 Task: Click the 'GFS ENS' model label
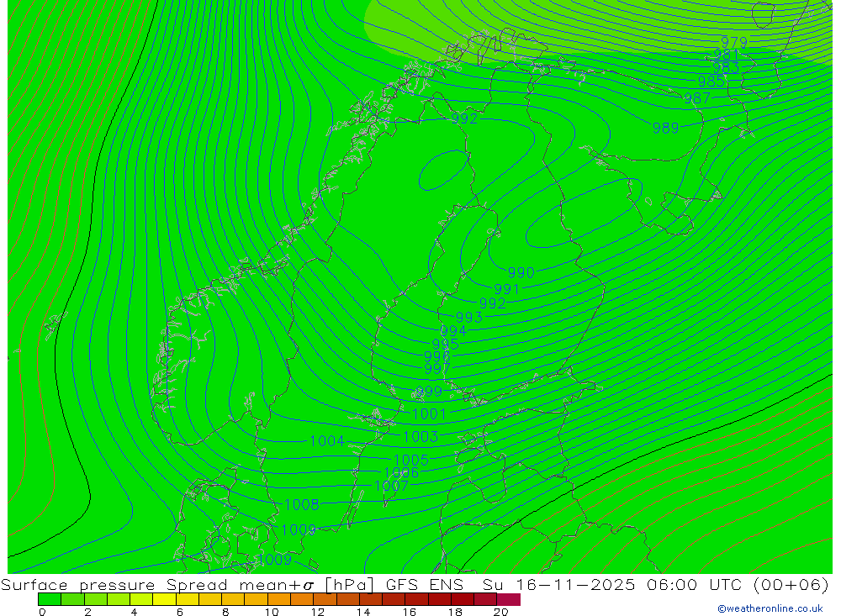pyautogui.click(x=424, y=584)
